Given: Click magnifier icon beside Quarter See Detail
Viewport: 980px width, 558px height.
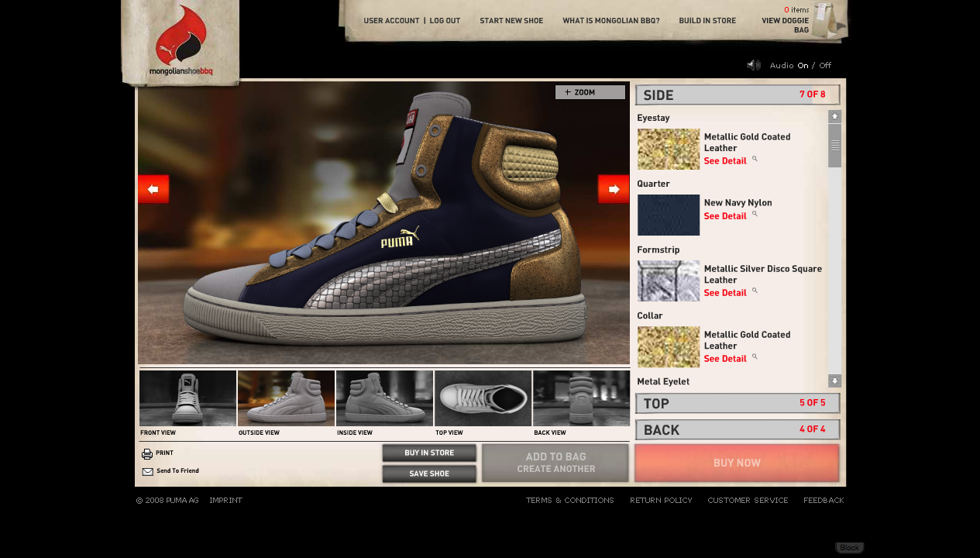Looking at the screenshot, I should [755, 214].
